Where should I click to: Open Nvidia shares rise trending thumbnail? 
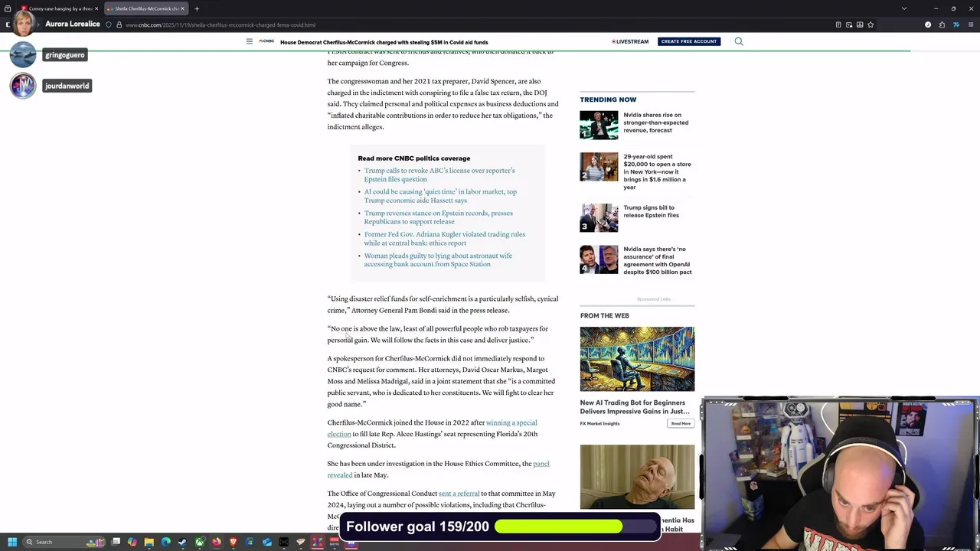599,126
